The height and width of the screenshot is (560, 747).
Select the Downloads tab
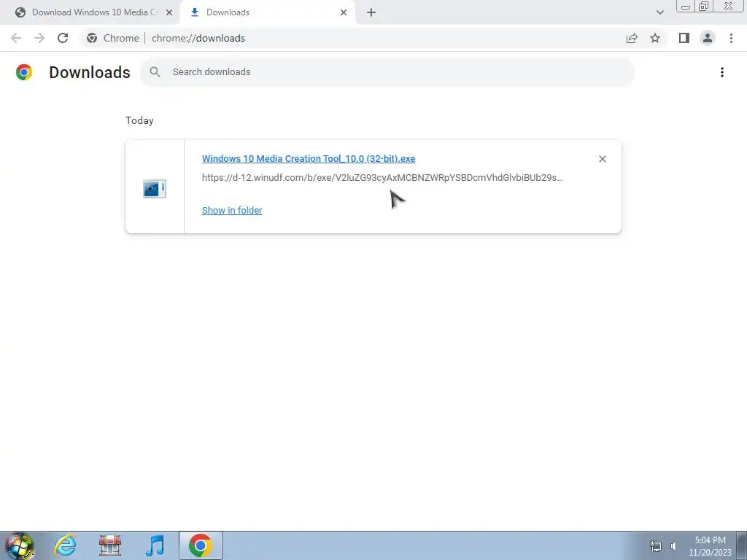tap(268, 12)
